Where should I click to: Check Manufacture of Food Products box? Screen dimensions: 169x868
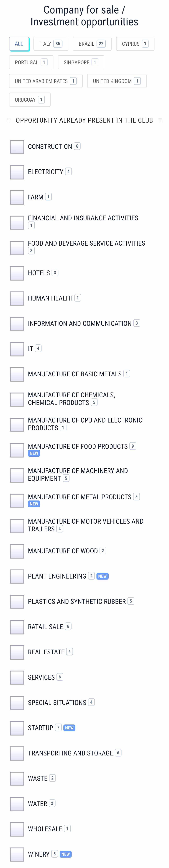(x=17, y=450)
